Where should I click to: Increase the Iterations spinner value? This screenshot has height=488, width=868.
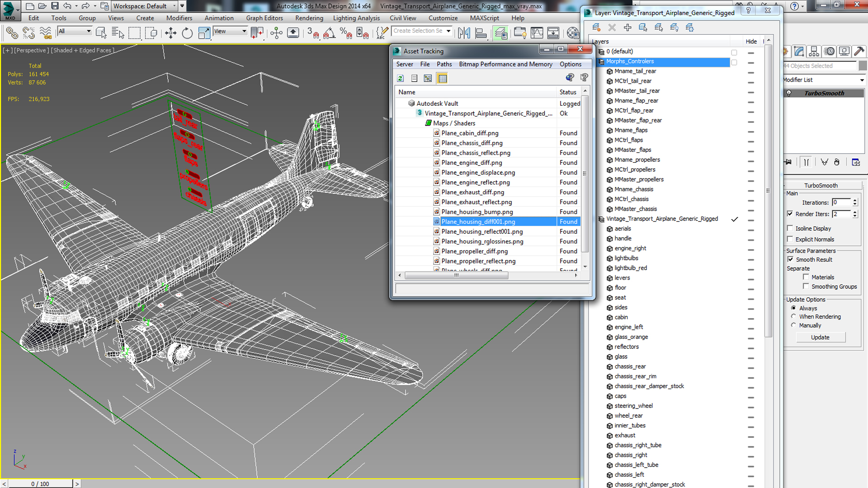(x=855, y=200)
